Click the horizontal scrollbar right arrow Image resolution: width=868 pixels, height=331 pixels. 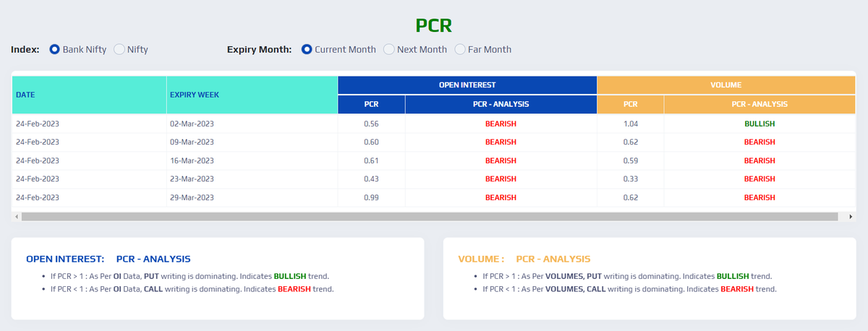click(850, 216)
